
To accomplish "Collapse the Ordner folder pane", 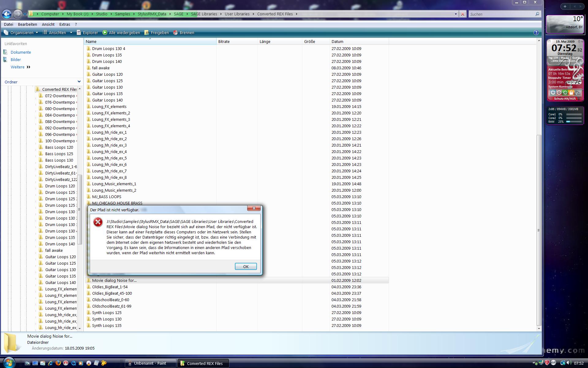I will pyautogui.click(x=79, y=82).
